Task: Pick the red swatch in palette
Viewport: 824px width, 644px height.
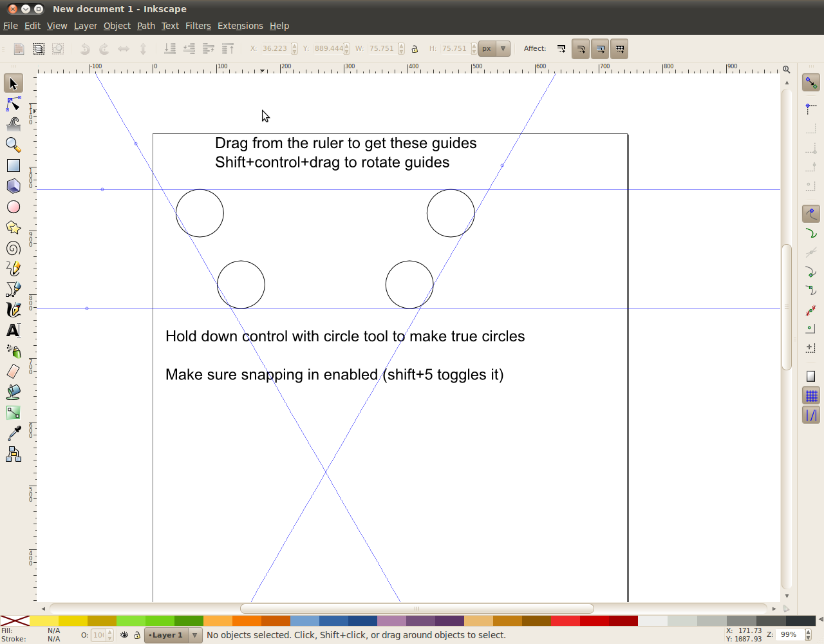Action: click(594, 621)
